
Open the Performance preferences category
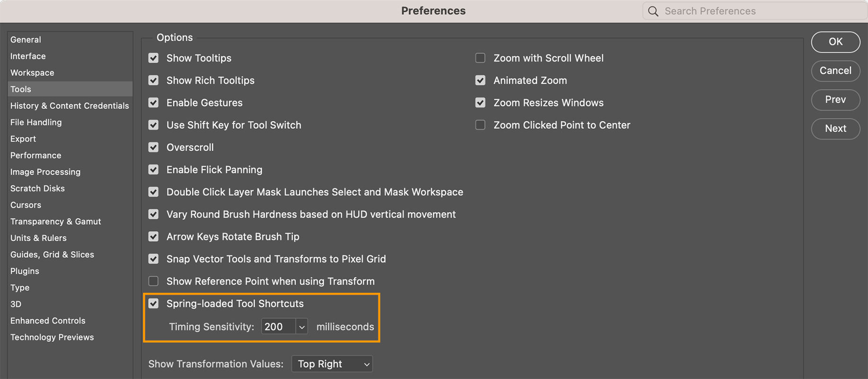[36, 155]
